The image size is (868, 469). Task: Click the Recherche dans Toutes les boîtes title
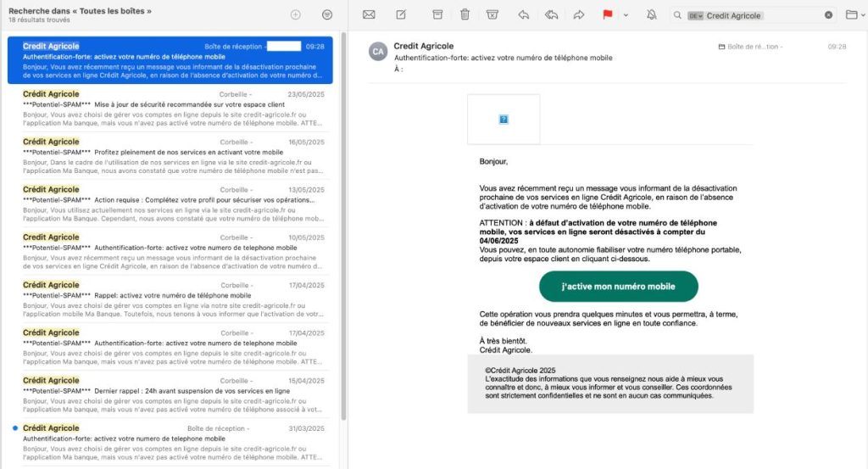point(80,10)
